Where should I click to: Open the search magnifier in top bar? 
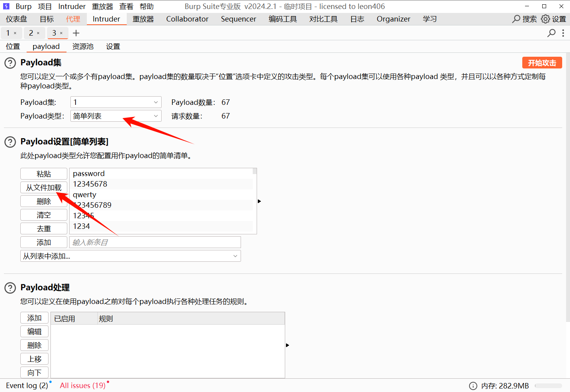pyautogui.click(x=516, y=19)
